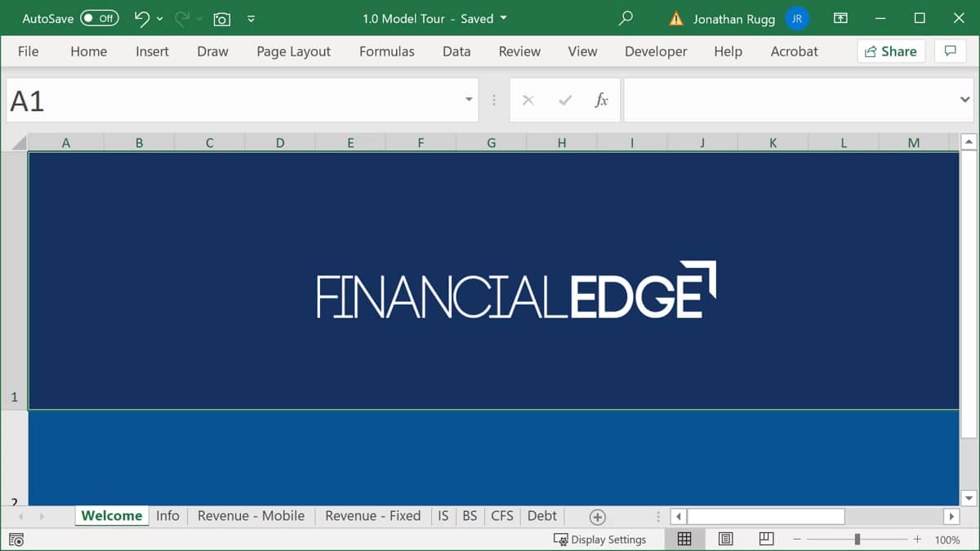Open the Revenue - Fixed sheet
The image size is (980, 551).
click(x=372, y=516)
